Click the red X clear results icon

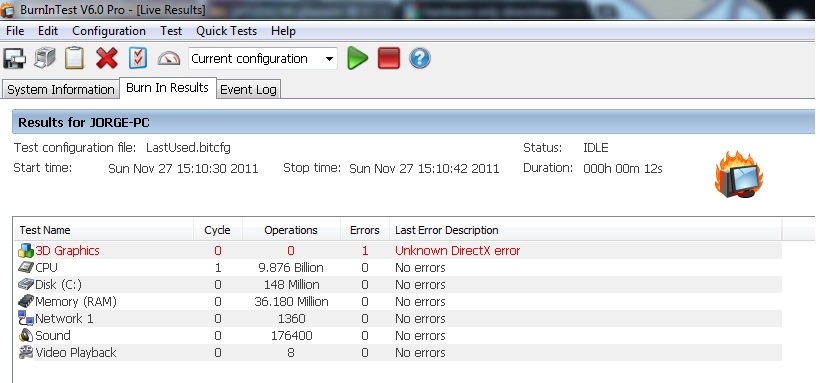[107, 58]
